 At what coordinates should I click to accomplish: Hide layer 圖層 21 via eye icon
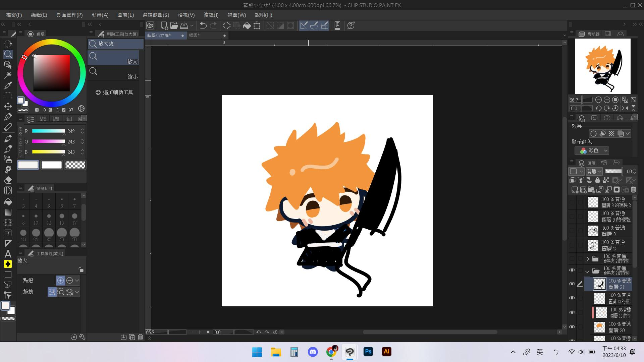(572, 284)
